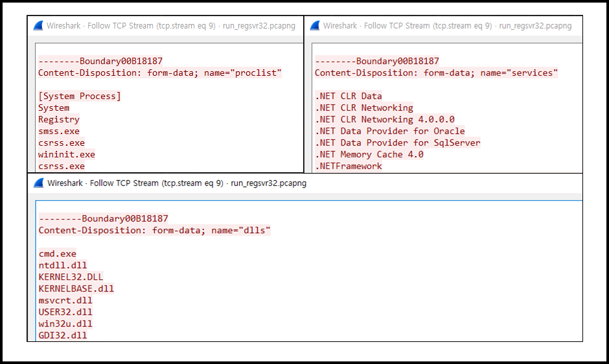609x364 pixels.
Task: Select the ".NETFramework" service entry
Action: pos(349,166)
